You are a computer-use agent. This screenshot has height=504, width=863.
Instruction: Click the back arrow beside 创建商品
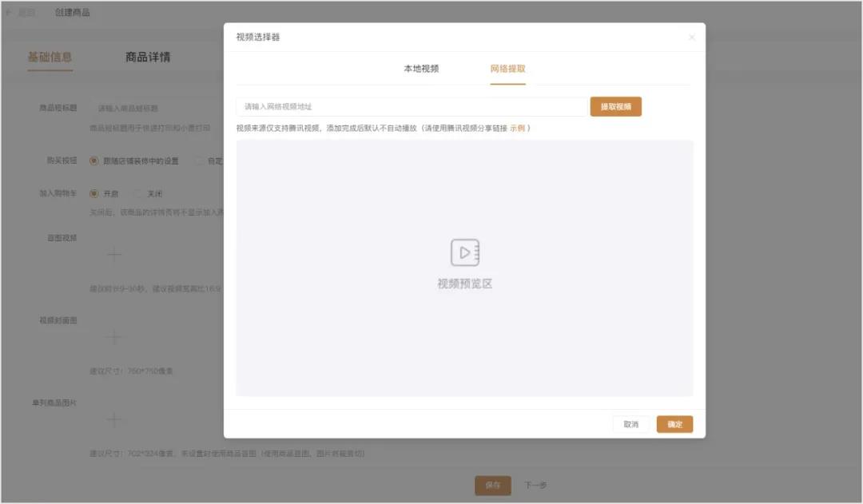tap(8, 12)
